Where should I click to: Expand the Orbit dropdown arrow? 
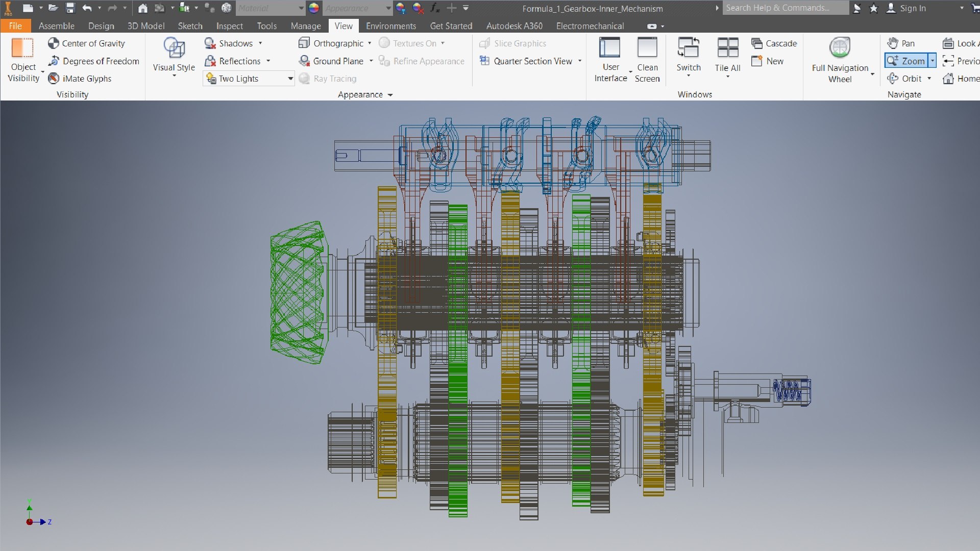929,79
